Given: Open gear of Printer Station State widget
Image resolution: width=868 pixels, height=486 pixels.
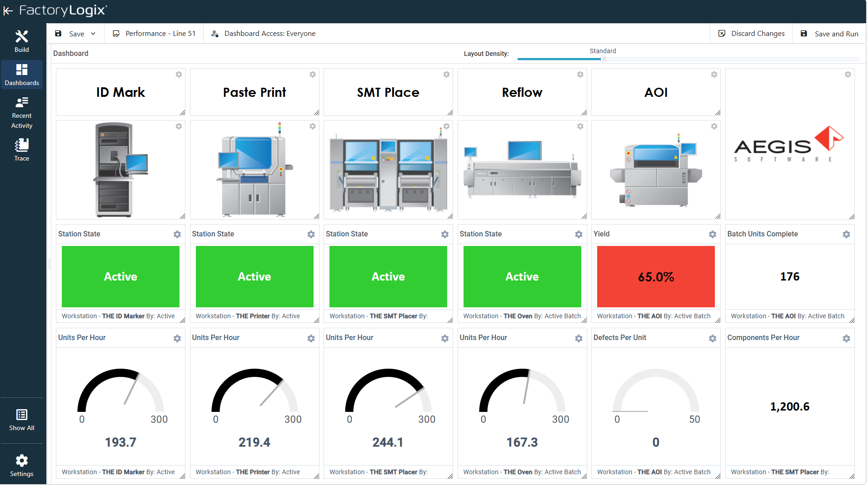Looking at the screenshot, I should click(x=311, y=235).
